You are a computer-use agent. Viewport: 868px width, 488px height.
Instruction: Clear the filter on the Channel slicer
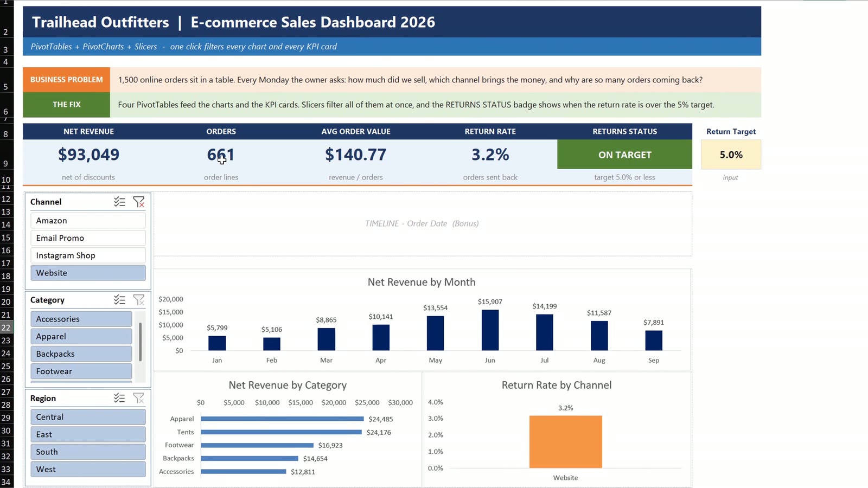(139, 202)
